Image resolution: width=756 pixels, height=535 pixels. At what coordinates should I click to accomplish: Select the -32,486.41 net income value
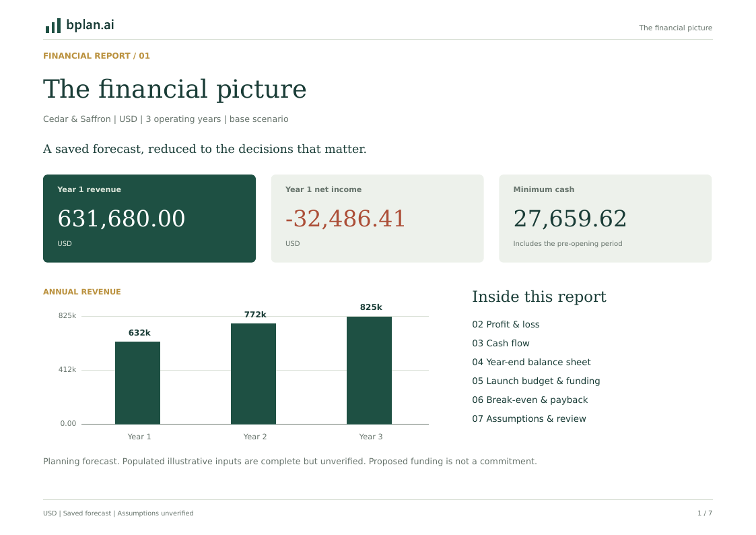pyautogui.click(x=345, y=218)
